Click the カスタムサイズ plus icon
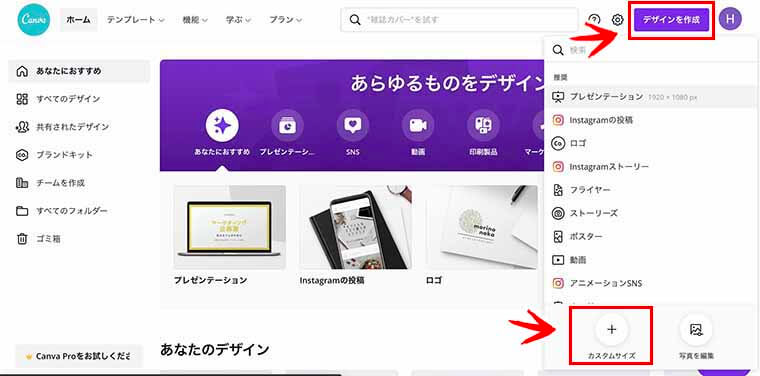 pyautogui.click(x=612, y=329)
